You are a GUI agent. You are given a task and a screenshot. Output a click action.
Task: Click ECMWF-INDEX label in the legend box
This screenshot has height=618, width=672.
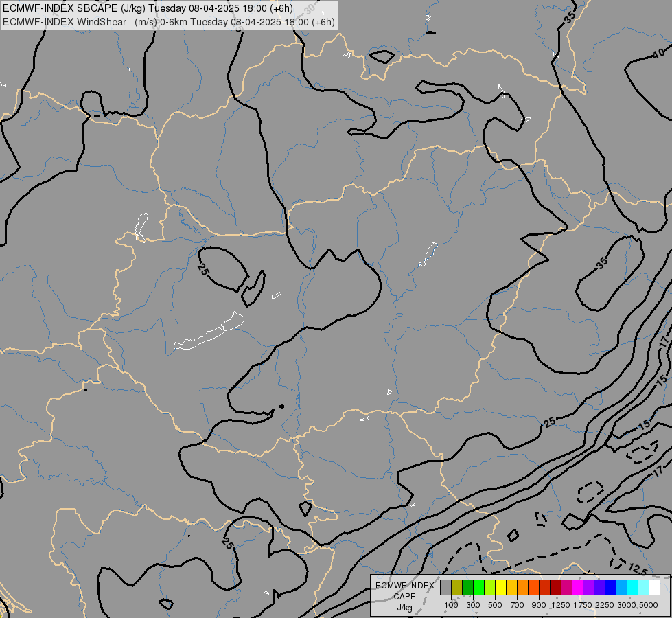405,586
